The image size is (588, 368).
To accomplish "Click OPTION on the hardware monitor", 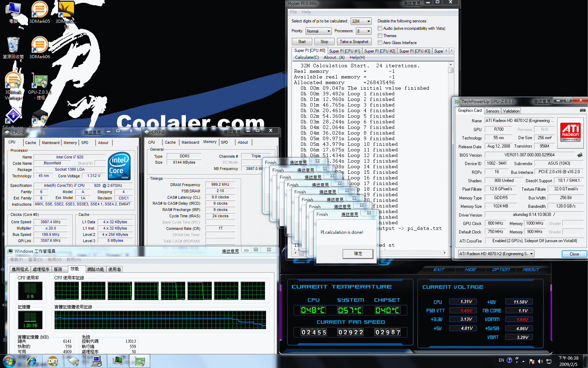I will click(500, 270).
